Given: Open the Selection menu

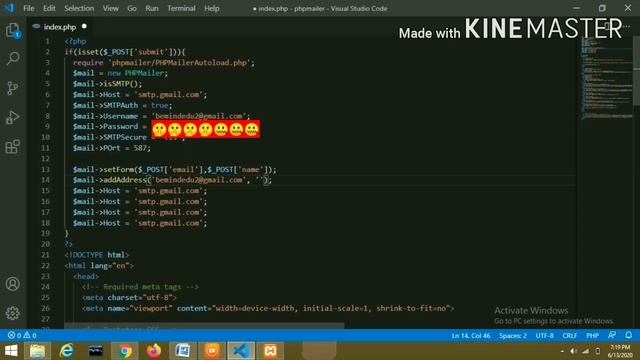Looking at the screenshot, I should [79, 8].
